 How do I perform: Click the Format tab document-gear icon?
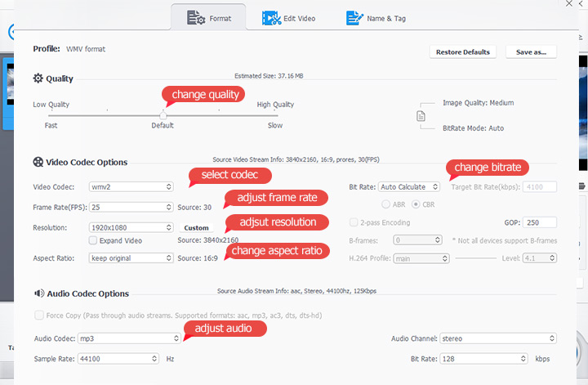point(196,18)
